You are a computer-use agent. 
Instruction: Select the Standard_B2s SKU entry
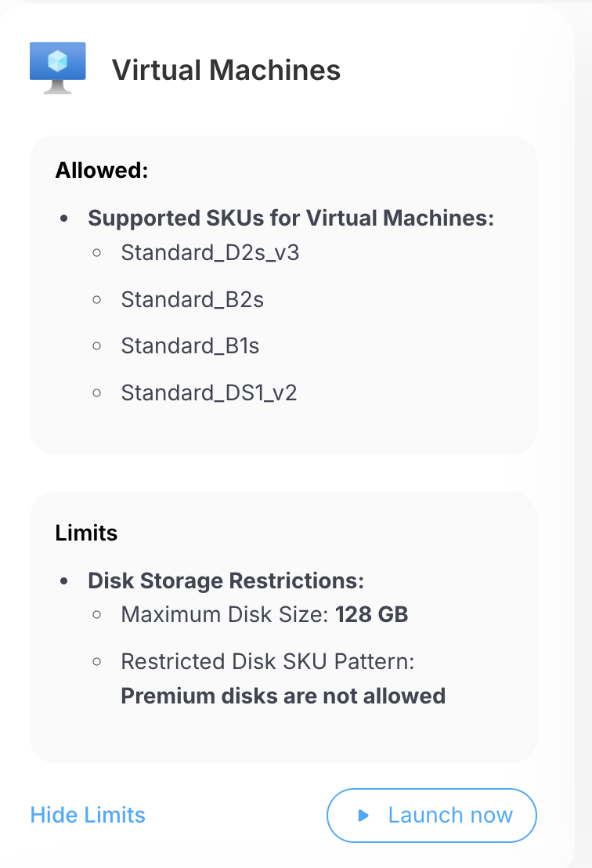click(192, 299)
